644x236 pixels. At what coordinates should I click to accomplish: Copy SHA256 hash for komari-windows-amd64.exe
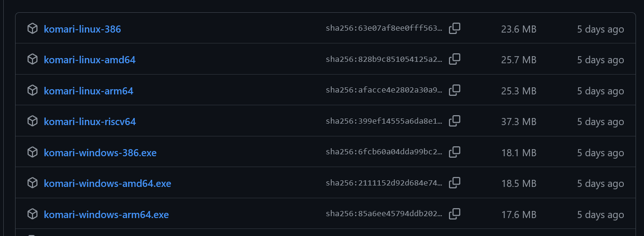(455, 183)
